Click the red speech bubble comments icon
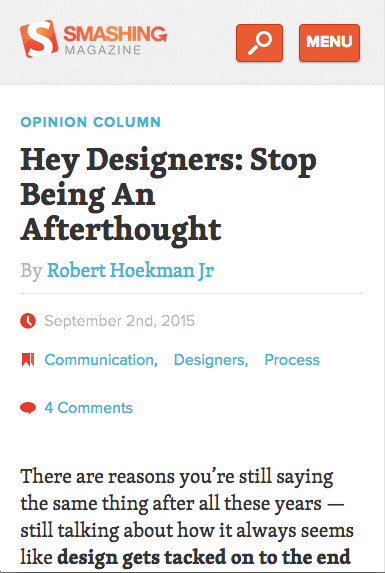The image size is (385, 573). point(28,408)
